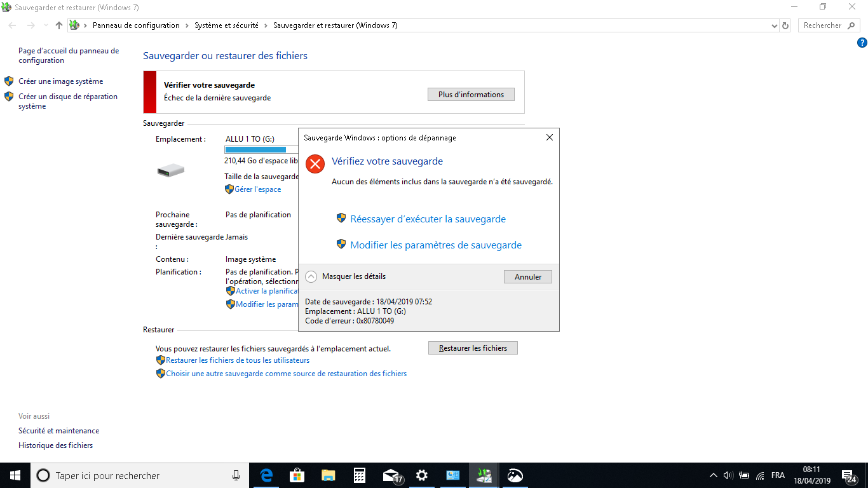The image size is (868, 488).
Task: Click Modifier les paramètres de sauvegarde
Action: coord(436,245)
